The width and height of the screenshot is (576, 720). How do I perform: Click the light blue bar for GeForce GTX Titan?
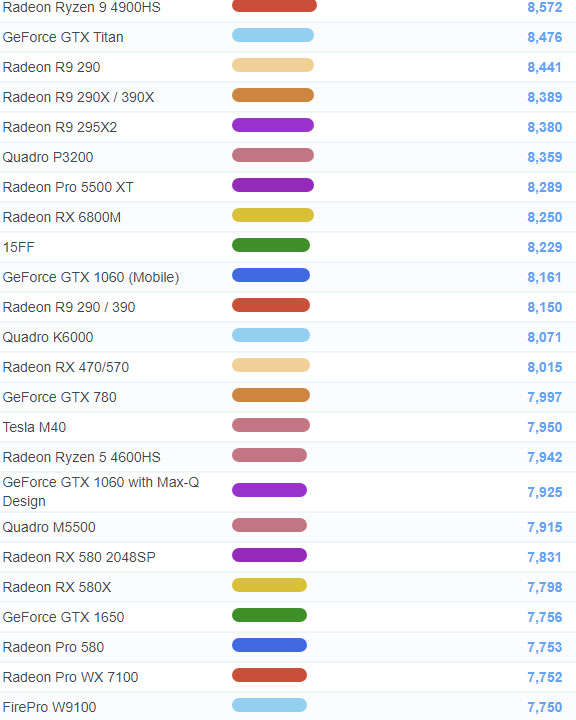pyautogui.click(x=273, y=35)
